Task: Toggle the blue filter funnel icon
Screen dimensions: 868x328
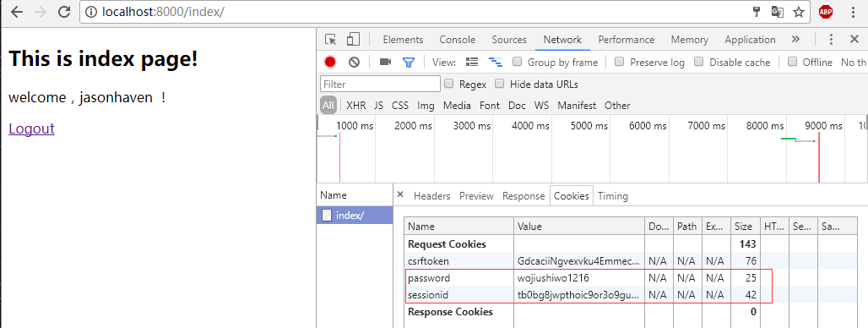Action: [x=409, y=62]
